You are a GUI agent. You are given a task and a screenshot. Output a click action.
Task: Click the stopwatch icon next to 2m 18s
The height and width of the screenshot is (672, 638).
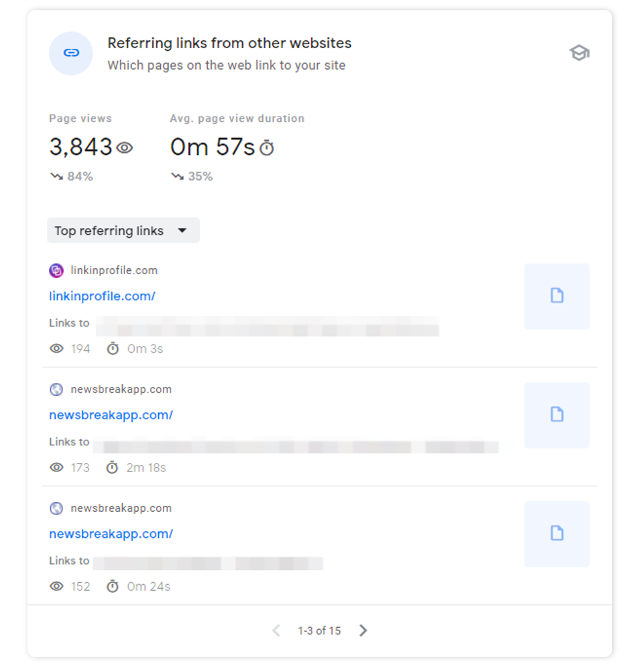(113, 468)
